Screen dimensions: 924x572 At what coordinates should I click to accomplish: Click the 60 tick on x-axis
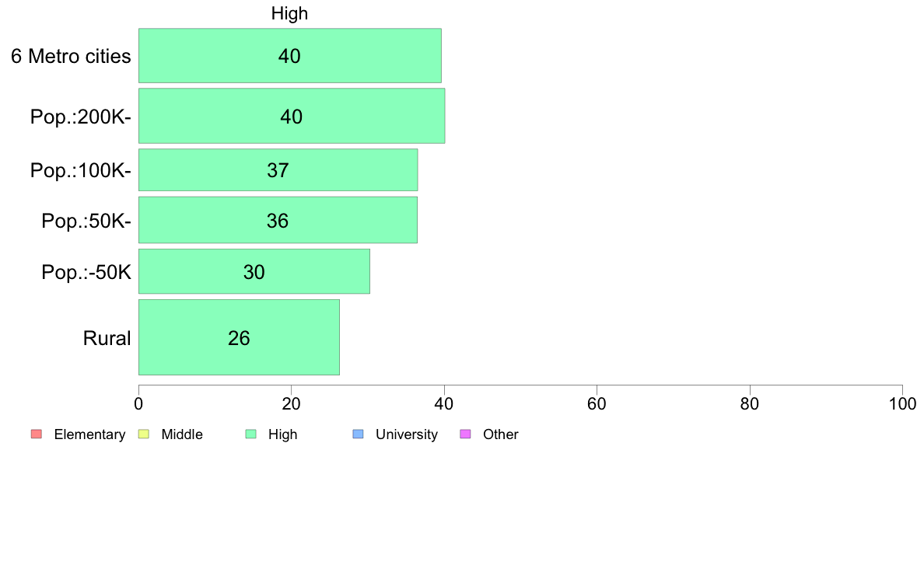tap(597, 404)
